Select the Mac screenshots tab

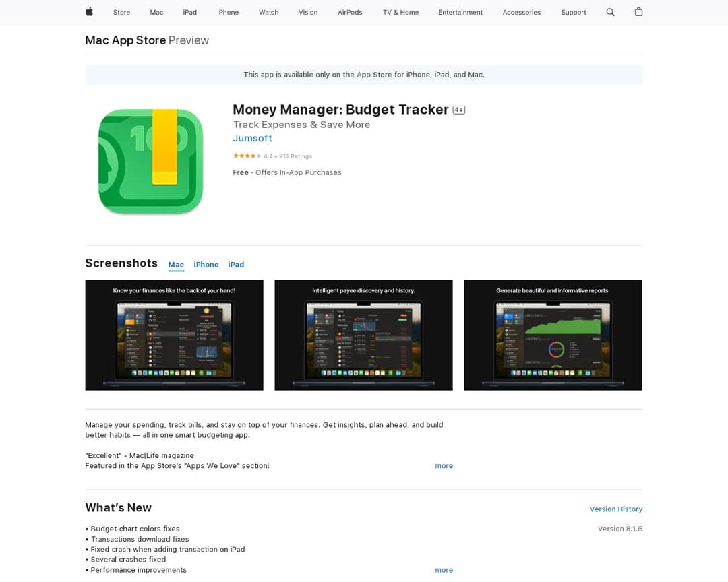[x=176, y=265]
